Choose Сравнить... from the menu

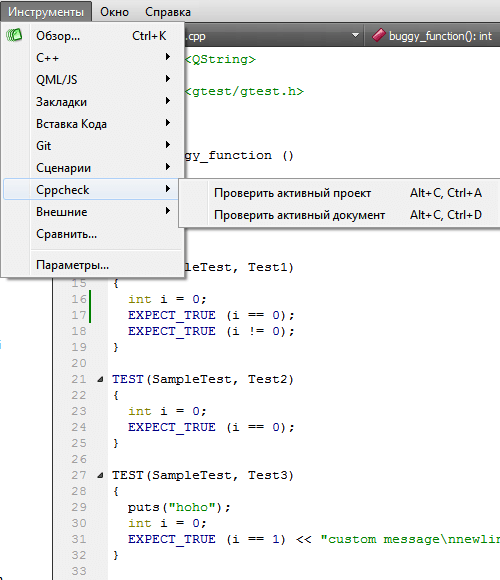pos(92,234)
